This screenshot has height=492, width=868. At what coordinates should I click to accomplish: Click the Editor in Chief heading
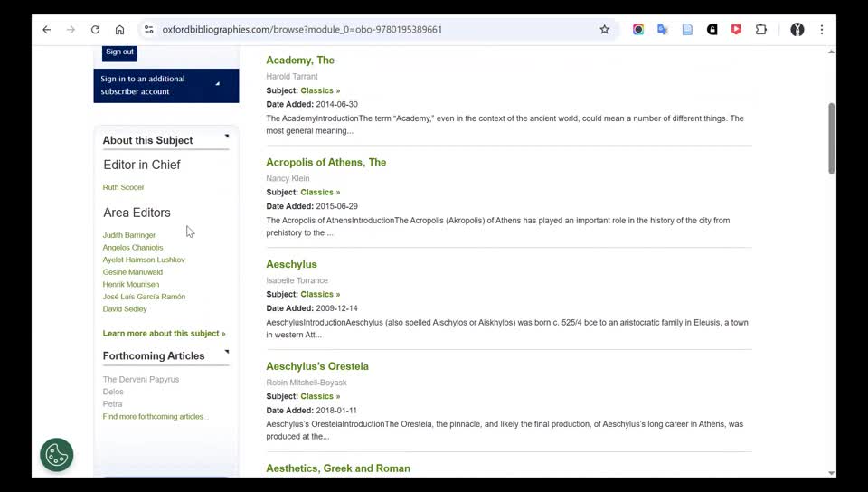coord(142,165)
